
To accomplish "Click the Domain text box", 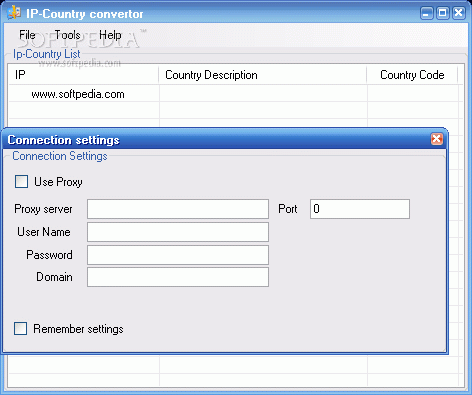I will [178, 277].
